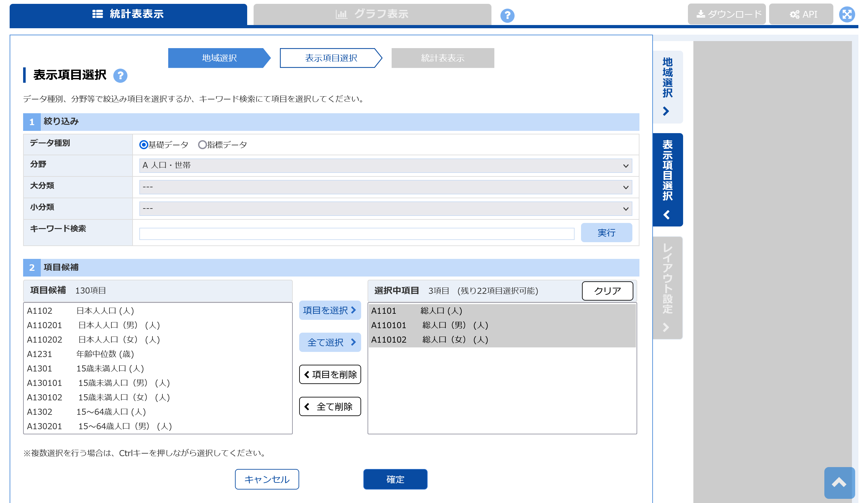868x503 pixels.
Task: Open the 大分類 dropdown
Action: click(386, 187)
